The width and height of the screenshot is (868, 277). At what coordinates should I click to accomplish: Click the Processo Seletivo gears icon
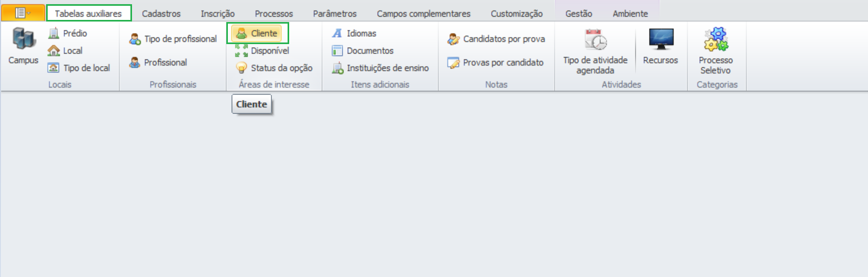tap(716, 40)
